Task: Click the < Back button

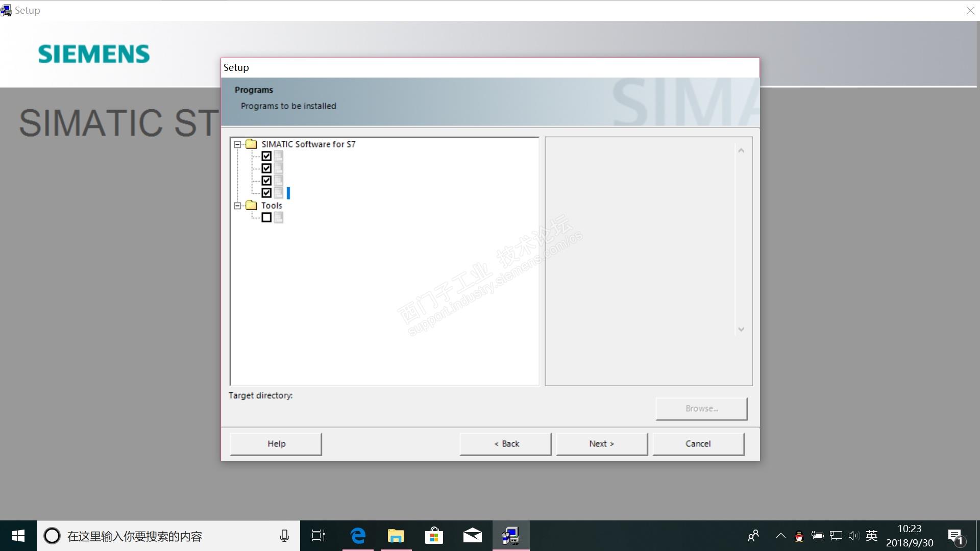Action: (x=505, y=444)
